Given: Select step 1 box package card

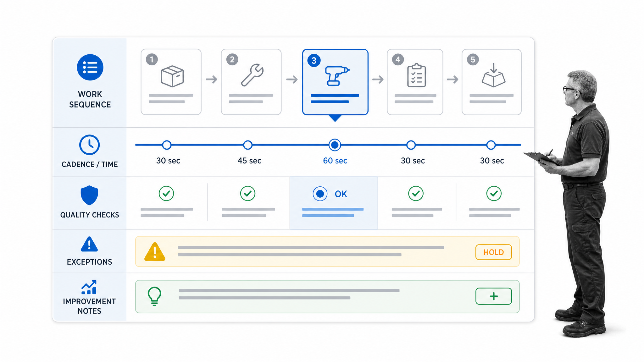Looking at the screenshot, I should click(x=171, y=82).
